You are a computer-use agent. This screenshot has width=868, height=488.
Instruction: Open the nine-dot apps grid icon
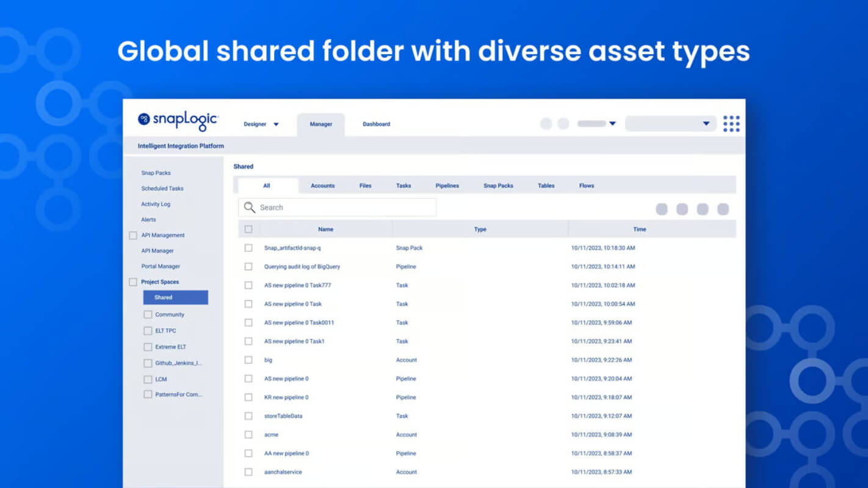731,124
